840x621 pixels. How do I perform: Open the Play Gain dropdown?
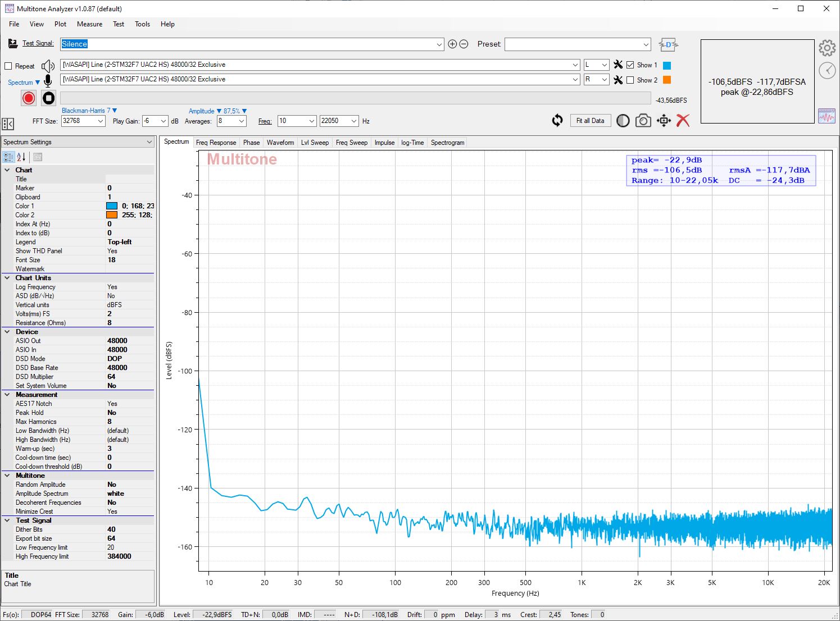coord(164,121)
